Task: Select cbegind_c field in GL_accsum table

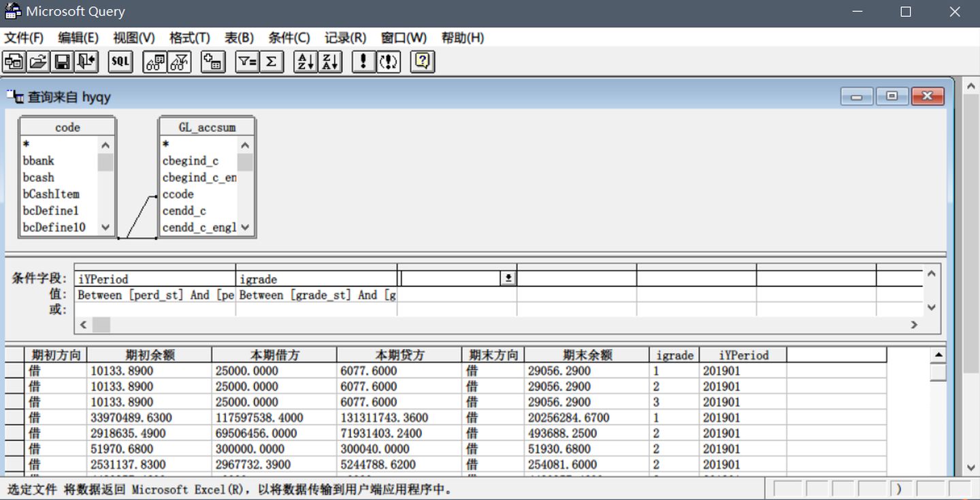Action: click(x=191, y=161)
